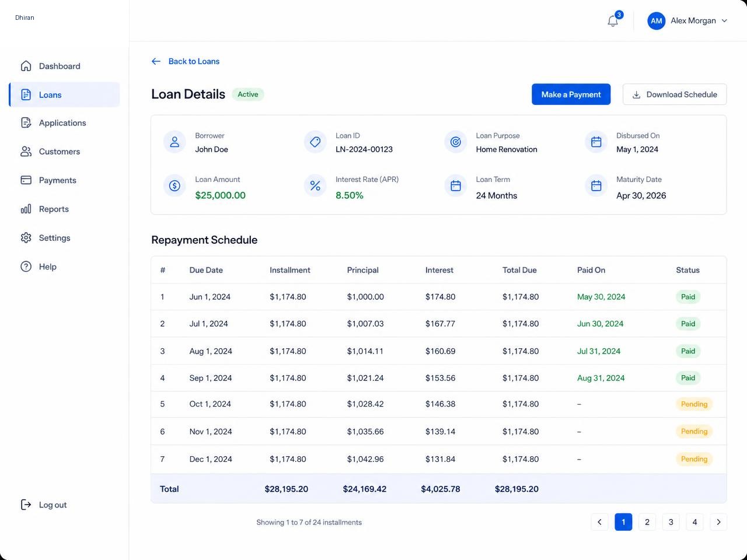Select pagination page 4
747x560 pixels.
(694, 522)
